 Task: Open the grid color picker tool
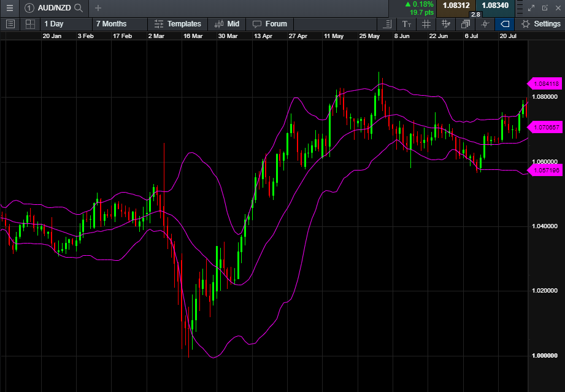[x=446, y=24]
